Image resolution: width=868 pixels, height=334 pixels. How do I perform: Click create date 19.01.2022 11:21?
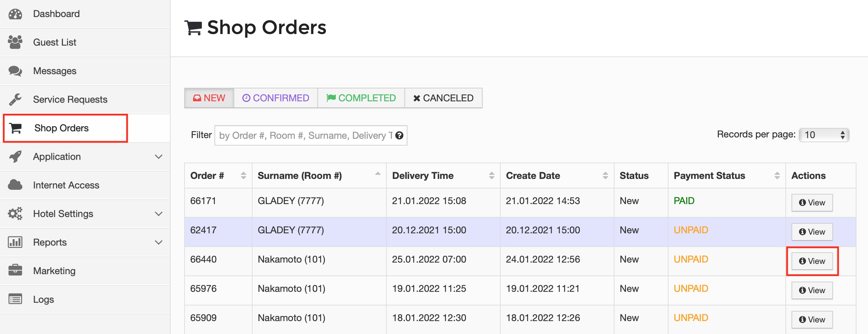543,288
